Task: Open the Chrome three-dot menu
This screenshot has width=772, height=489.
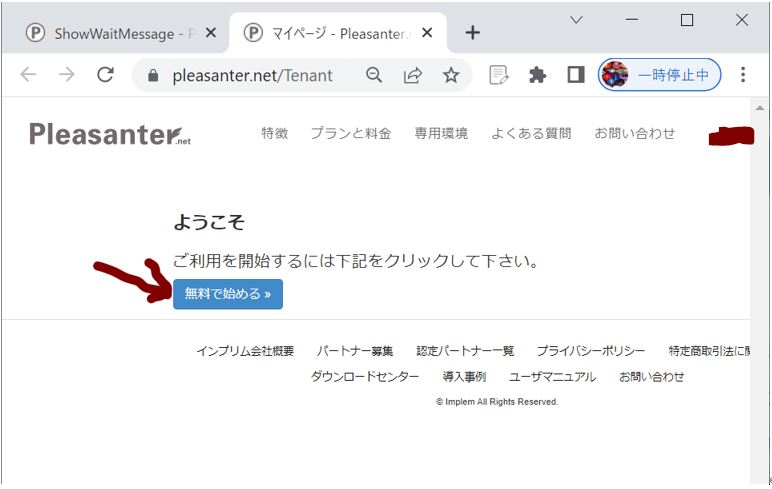Action: pyautogui.click(x=743, y=75)
